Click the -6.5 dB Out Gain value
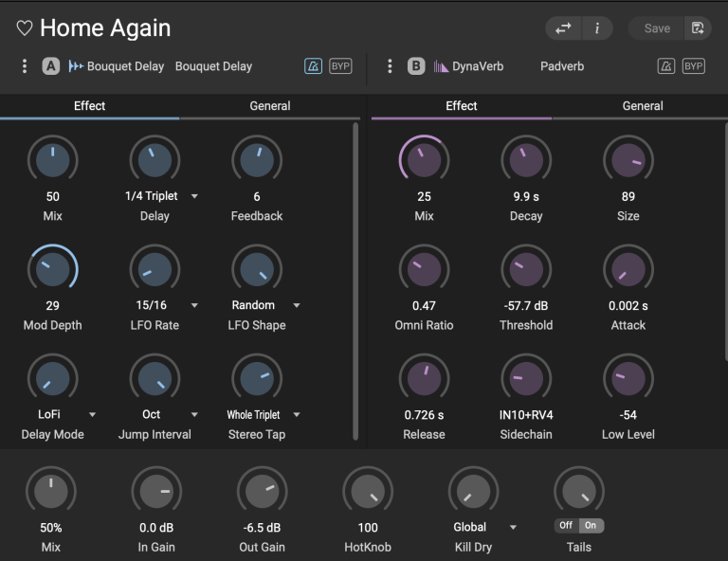Screen dimensions: 728x561 point(262,528)
